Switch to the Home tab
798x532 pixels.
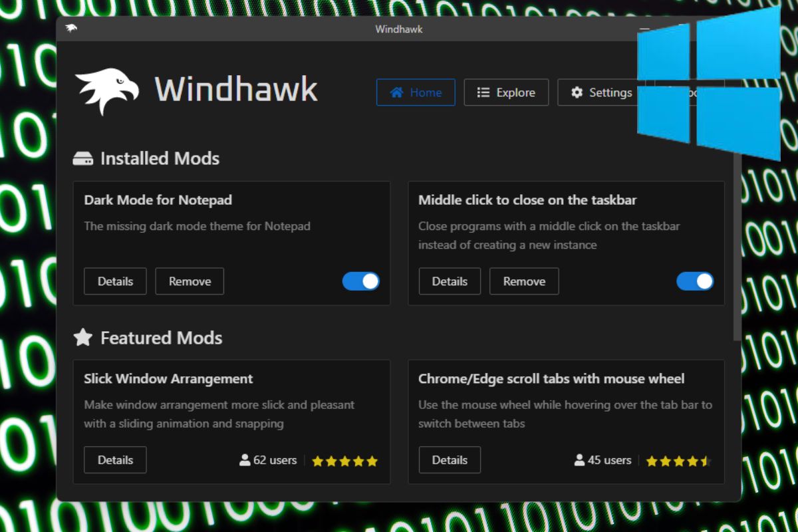coord(416,92)
